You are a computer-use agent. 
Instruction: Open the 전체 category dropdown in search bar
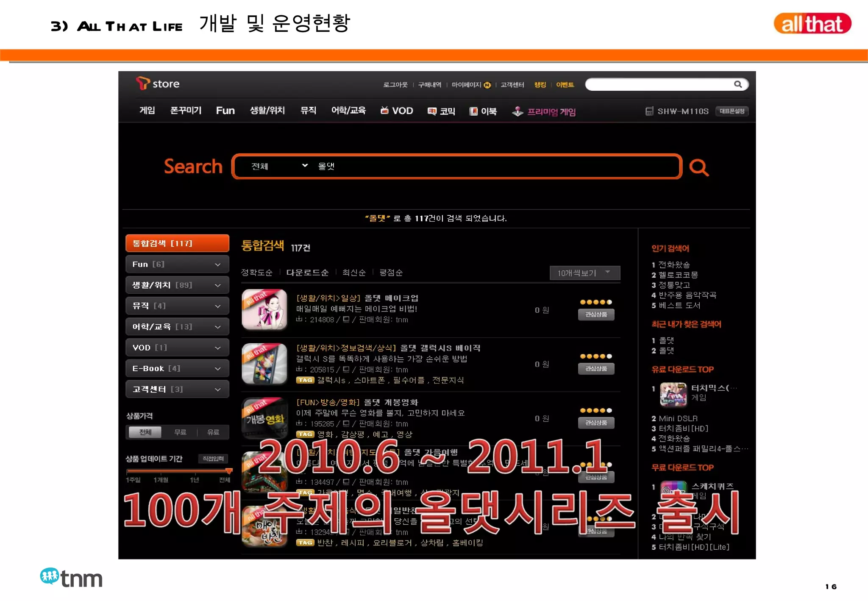(x=279, y=166)
